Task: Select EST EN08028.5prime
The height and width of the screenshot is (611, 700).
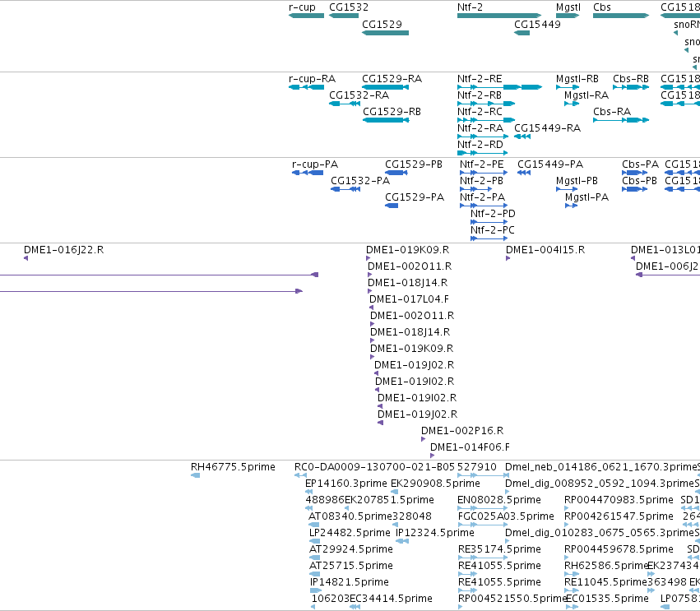Action: [x=483, y=508]
